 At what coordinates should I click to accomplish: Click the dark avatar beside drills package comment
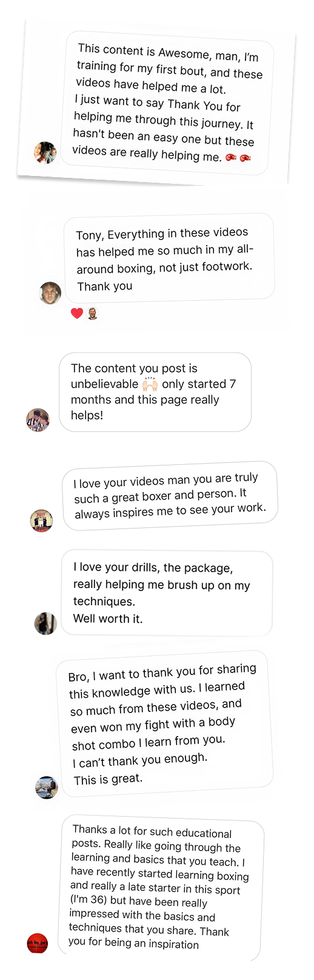(45, 623)
